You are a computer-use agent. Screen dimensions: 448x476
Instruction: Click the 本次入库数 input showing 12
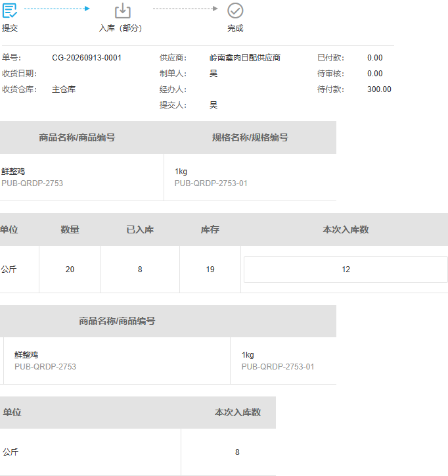point(346,270)
